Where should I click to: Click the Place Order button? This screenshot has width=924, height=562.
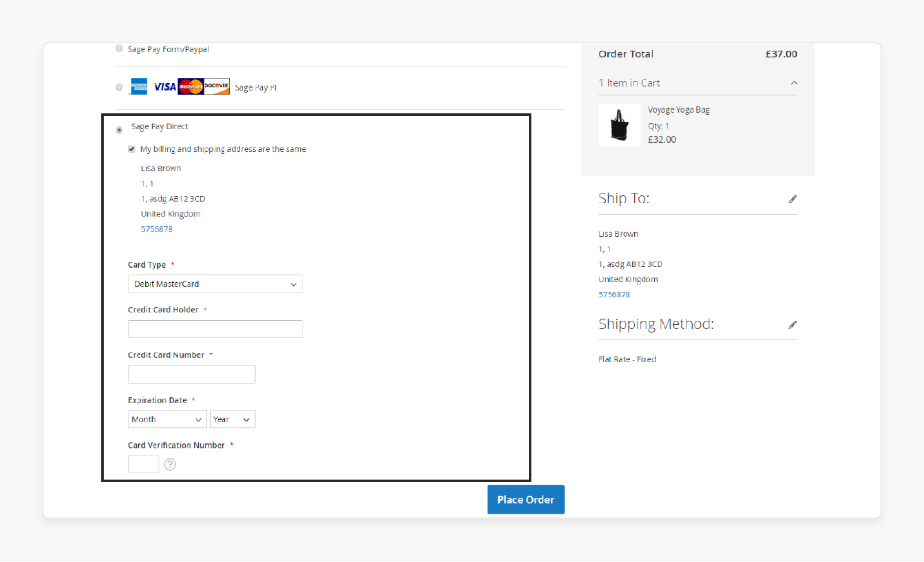point(525,499)
